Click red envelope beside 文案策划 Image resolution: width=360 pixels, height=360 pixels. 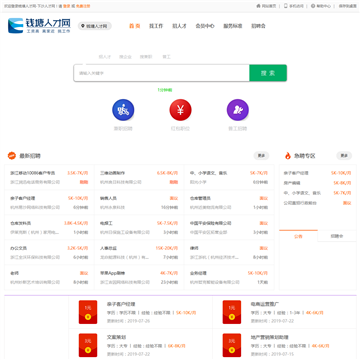88,345
